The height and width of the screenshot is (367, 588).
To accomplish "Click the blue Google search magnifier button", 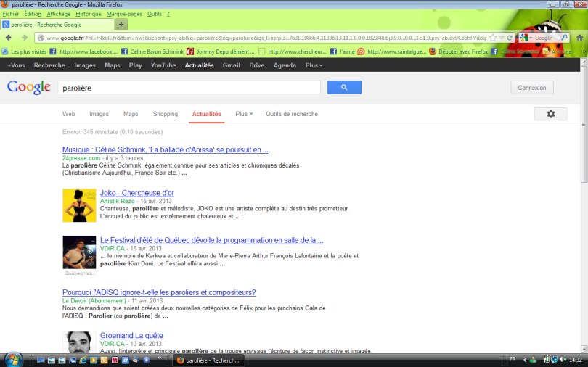I will click(344, 87).
